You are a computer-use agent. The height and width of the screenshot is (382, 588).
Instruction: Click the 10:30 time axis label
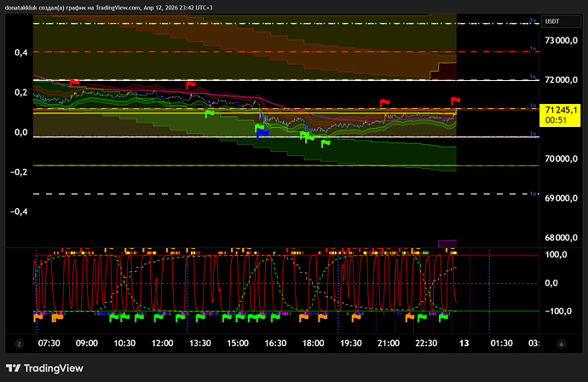124,344
